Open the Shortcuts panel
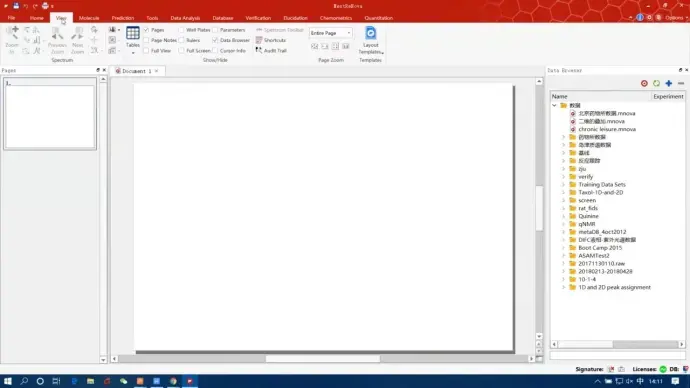This screenshot has height=388, width=690. (x=271, y=40)
